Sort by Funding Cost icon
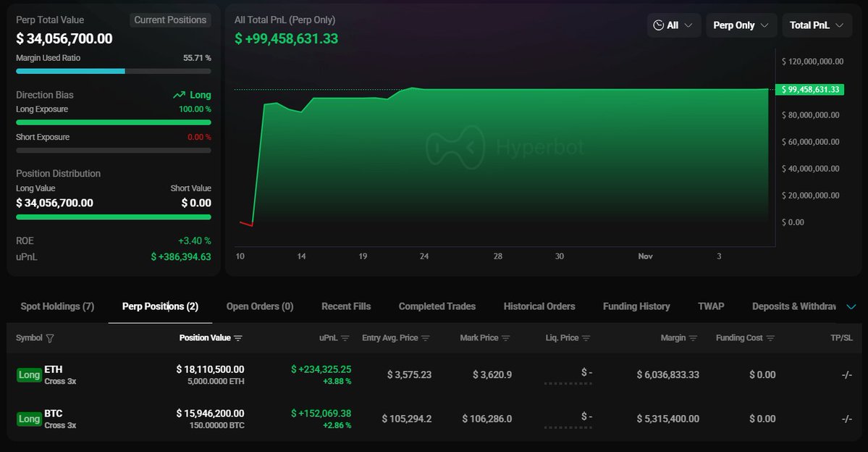This screenshot has height=452, width=868. [770, 338]
